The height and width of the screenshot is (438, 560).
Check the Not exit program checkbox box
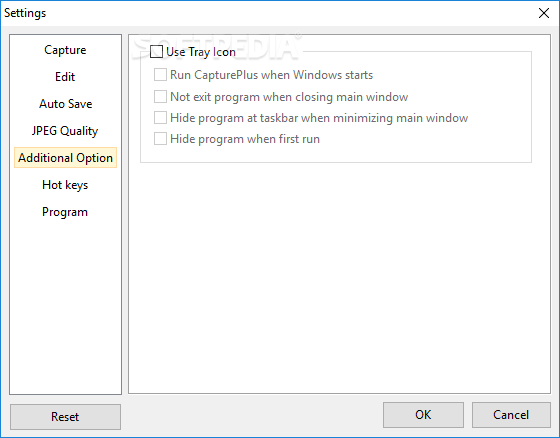click(x=160, y=97)
